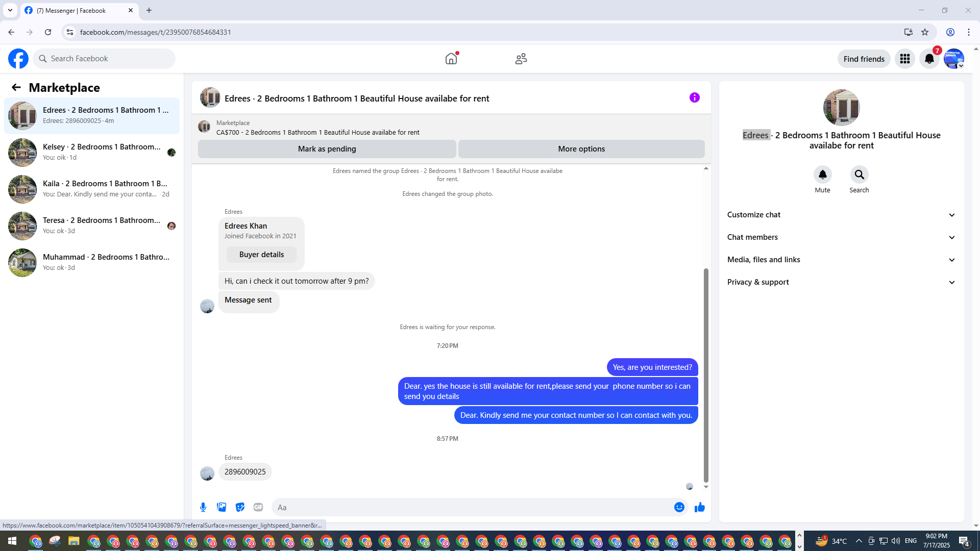Open the Windows Start menu

pos(12,541)
